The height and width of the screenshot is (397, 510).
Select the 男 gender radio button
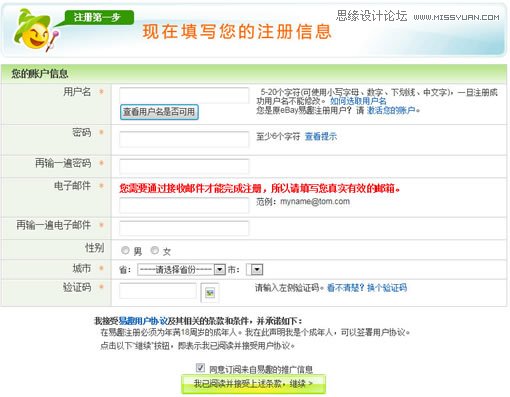[125, 250]
